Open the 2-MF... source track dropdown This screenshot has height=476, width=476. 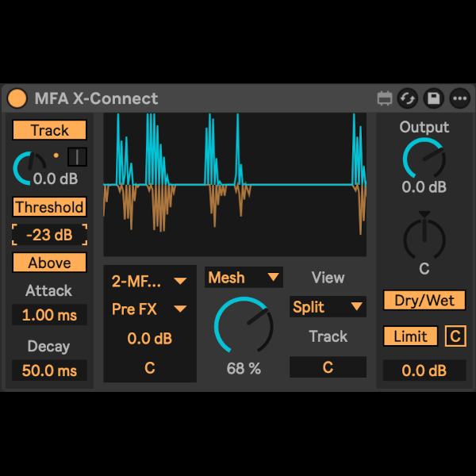click(x=149, y=280)
